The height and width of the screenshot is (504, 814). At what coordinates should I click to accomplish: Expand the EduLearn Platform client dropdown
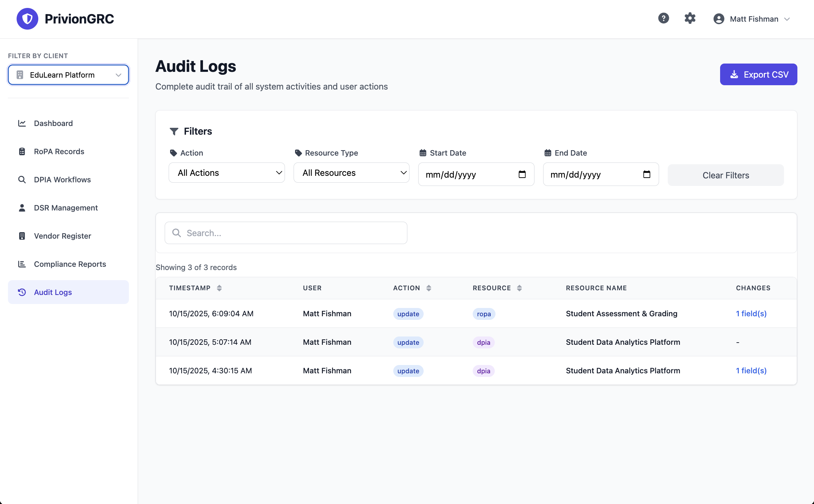[69, 75]
